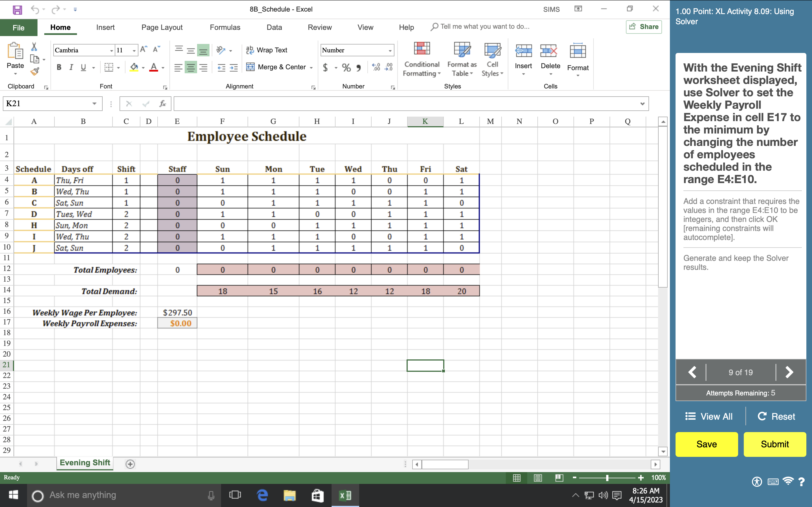Viewport: 812px width, 507px height.
Task: Expand the font name Cambria dropdown
Action: [111, 51]
